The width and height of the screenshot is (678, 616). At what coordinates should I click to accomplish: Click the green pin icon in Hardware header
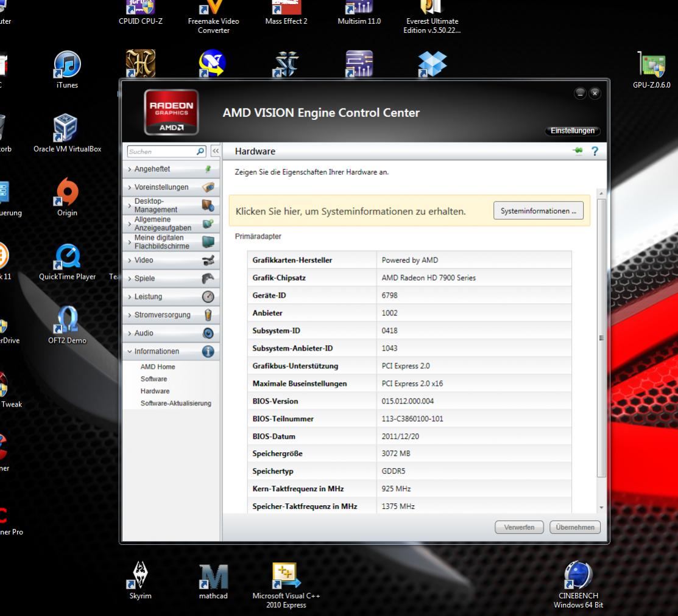[x=577, y=151]
